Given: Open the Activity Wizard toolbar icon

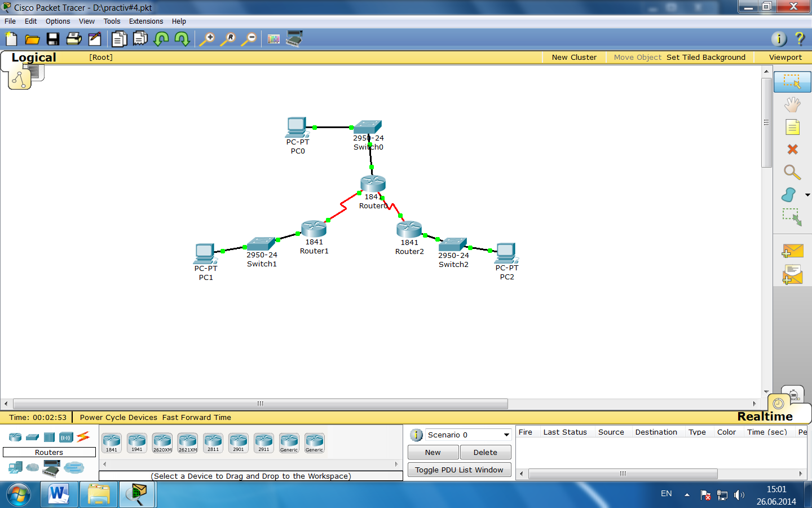Looking at the screenshot, I should pyautogui.click(x=95, y=39).
